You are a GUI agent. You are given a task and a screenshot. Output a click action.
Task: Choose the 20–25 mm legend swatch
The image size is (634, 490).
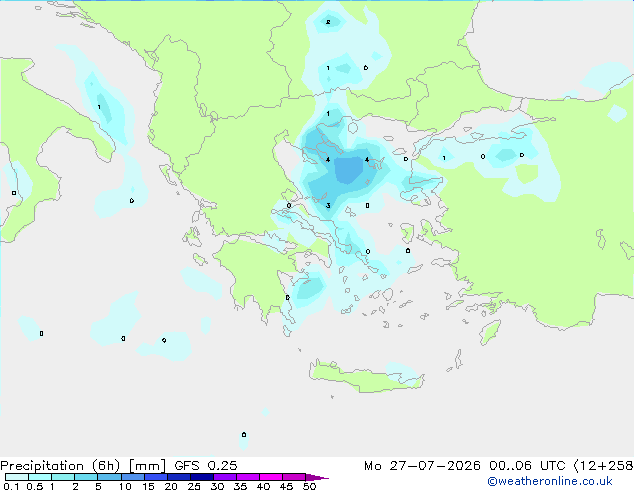(x=178, y=477)
